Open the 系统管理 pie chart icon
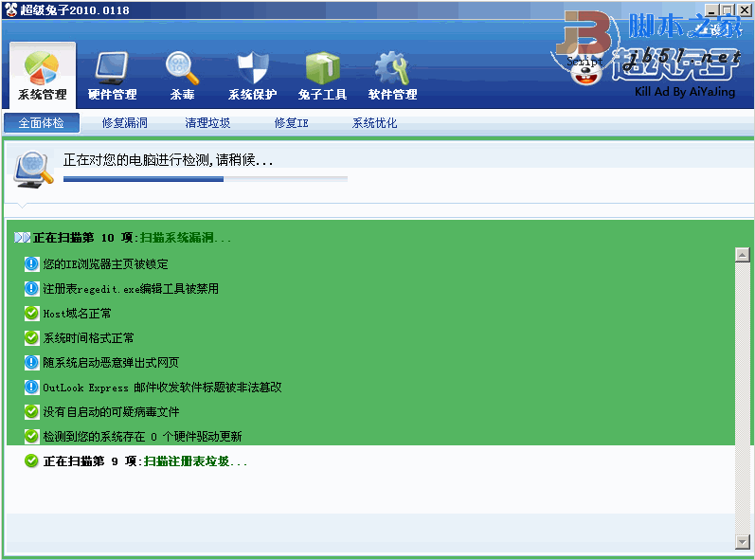The height and width of the screenshot is (560, 755). click(x=43, y=68)
